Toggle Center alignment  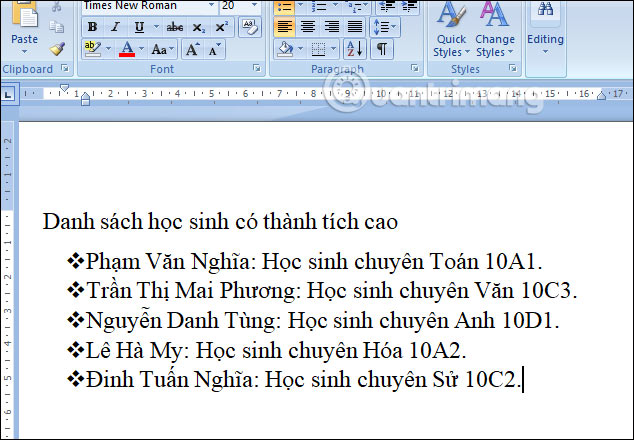click(x=308, y=27)
